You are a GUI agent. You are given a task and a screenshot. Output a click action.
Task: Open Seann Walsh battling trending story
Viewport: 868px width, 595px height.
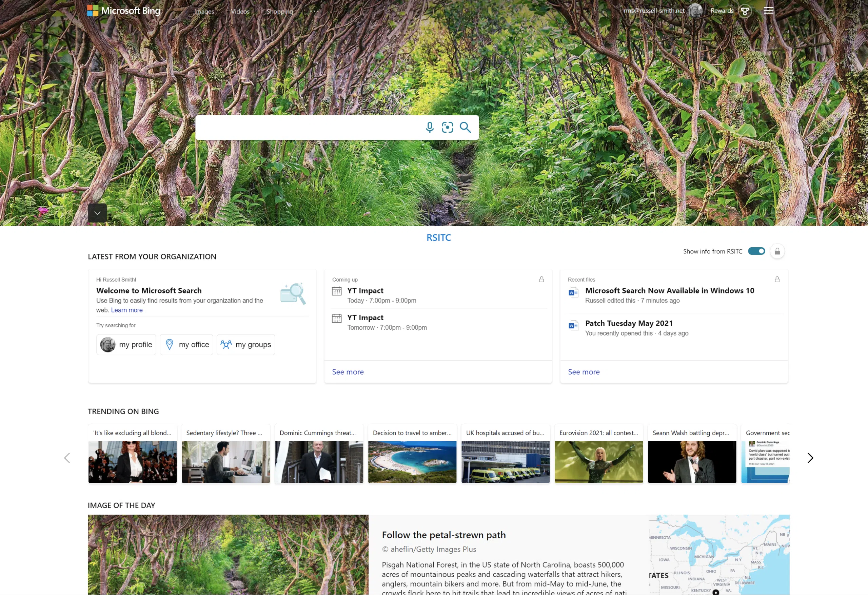[692, 454]
